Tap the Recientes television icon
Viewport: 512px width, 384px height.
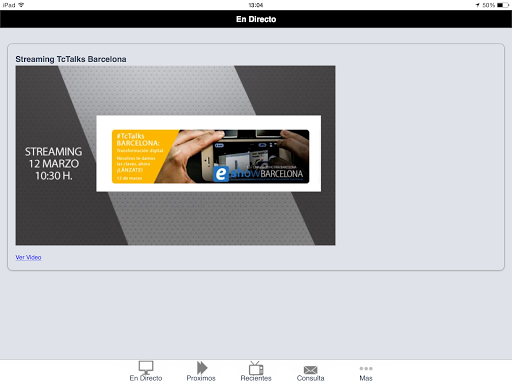tap(256, 368)
